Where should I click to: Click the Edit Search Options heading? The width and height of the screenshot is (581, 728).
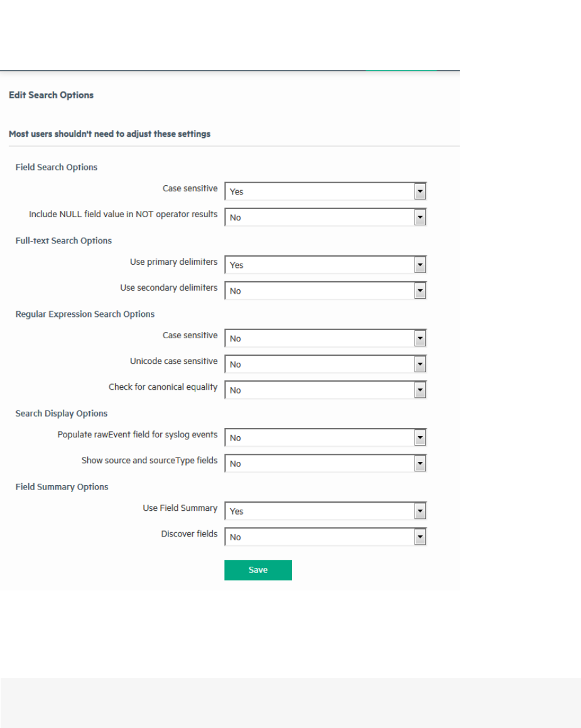click(x=51, y=95)
